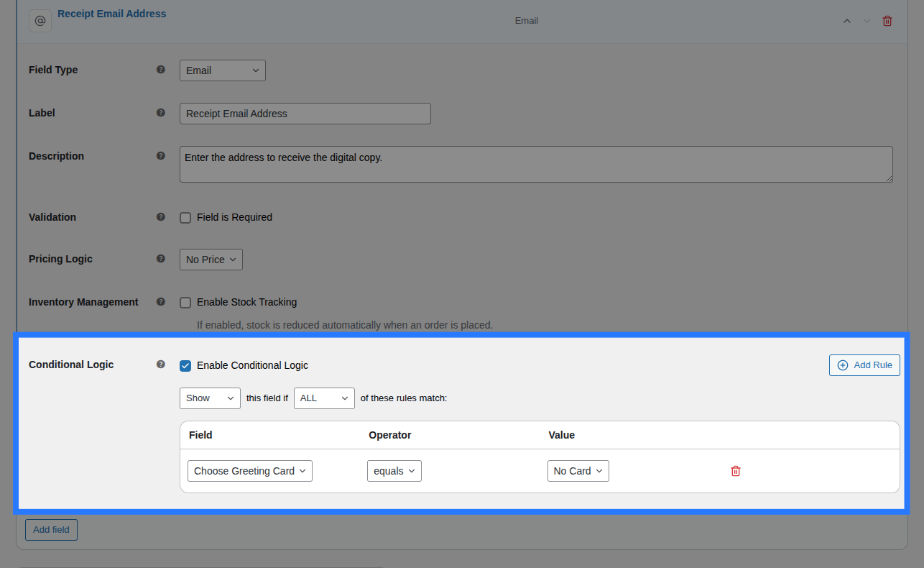Delete the Choose Greeting Card rule
Image resolution: width=924 pixels, height=568 pixels.
[736, 471]
